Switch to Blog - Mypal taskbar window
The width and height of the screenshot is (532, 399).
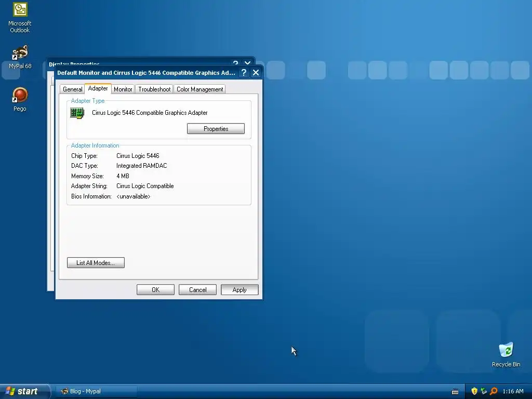(x=96, y=391)
